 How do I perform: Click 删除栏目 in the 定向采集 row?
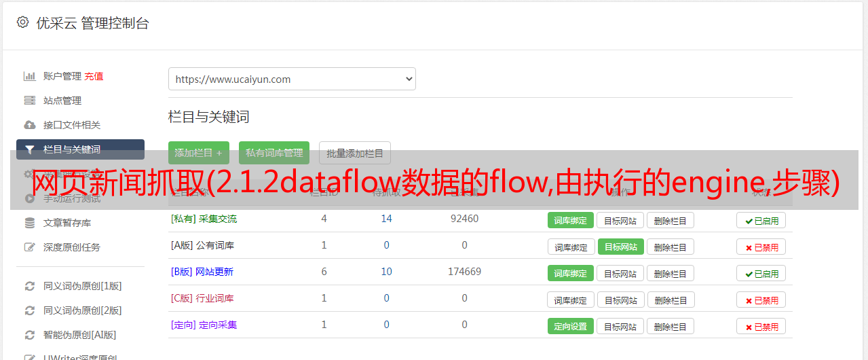tap(671, 326)
